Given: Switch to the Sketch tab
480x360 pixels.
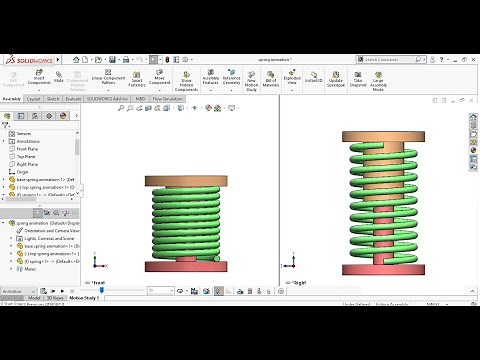Looking at the screenshot, I should pos(53,99).
